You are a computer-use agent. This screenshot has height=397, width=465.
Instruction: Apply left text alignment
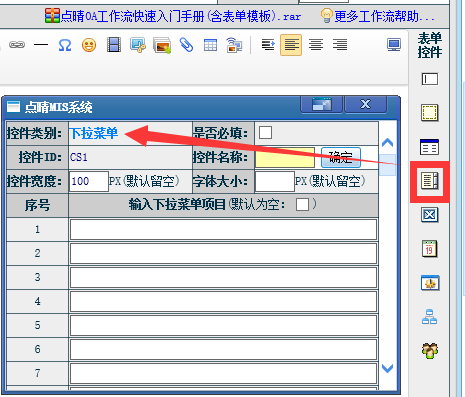291,45
